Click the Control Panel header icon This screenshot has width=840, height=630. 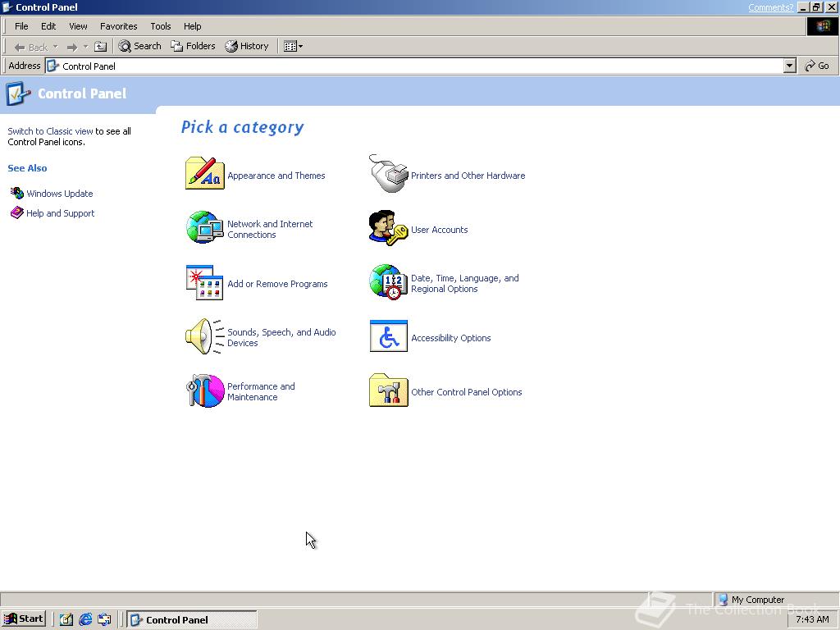point(18,94)
